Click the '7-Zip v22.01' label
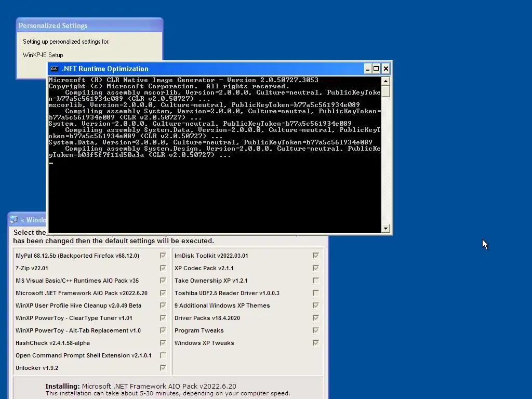Image resolution: width=532 pixels, height=399 pixels. pyautogui.click(x=32, y=268)
